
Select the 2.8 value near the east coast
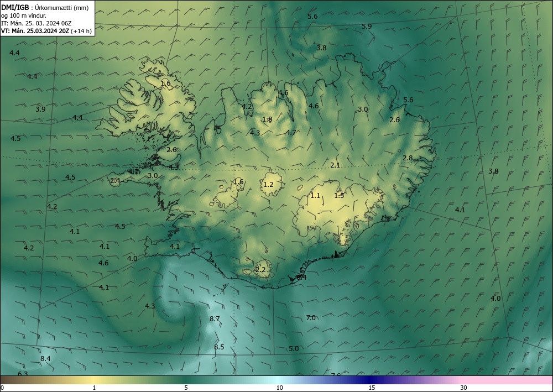point(408,158)
